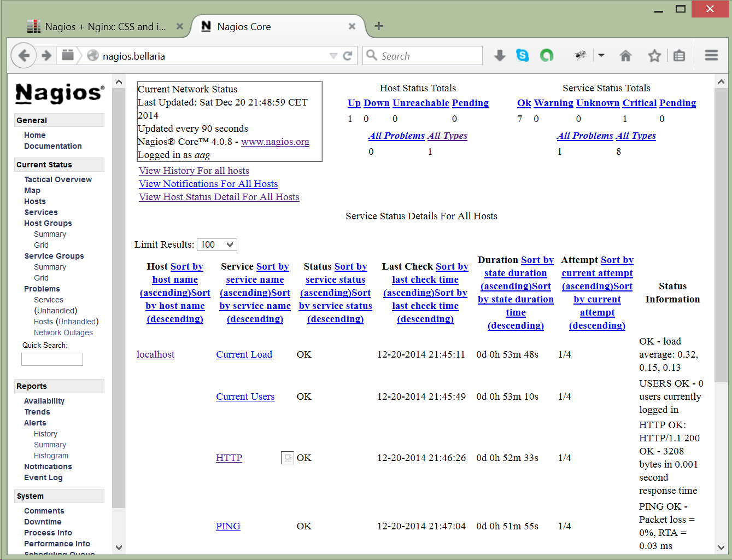Viewport: 732px width, 560px height.
Task: Open the URL history dropdown arrow
Action: click(333, 56)
